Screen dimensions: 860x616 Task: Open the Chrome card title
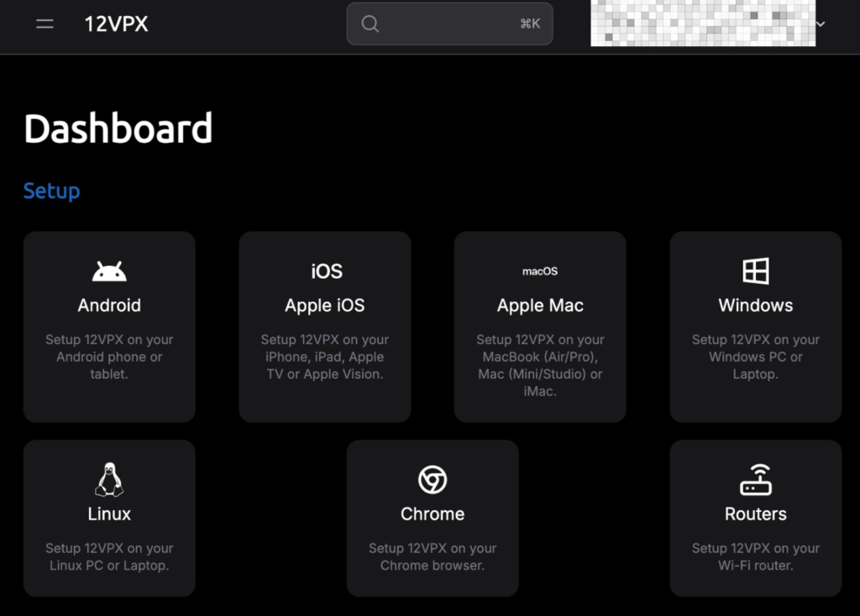pyautogui.click(x=433, y=514)
